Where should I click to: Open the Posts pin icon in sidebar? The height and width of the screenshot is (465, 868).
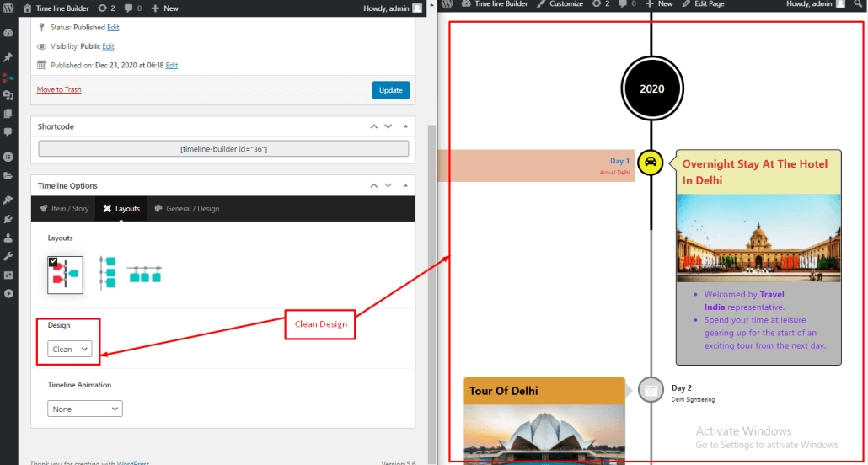[x=8, y=57]
